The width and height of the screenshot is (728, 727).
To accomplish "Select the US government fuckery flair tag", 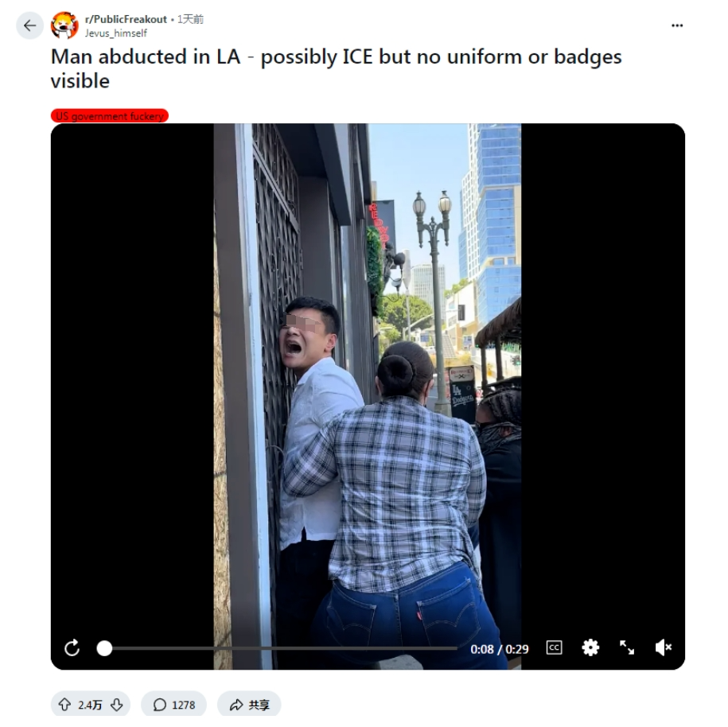I will click(x=110, y=115).
